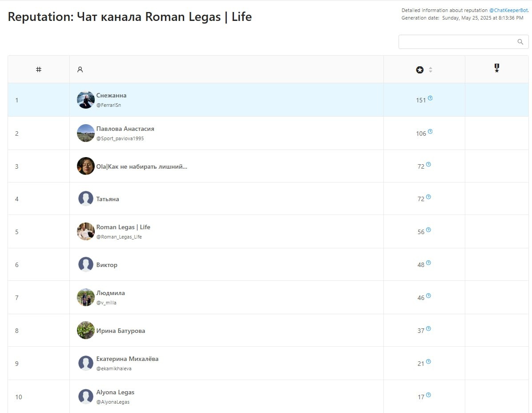Click Ola|Как не набирать лишний… name
This screenshot has width=532, height=413.
pyautogui.click(x=142, y=166)
